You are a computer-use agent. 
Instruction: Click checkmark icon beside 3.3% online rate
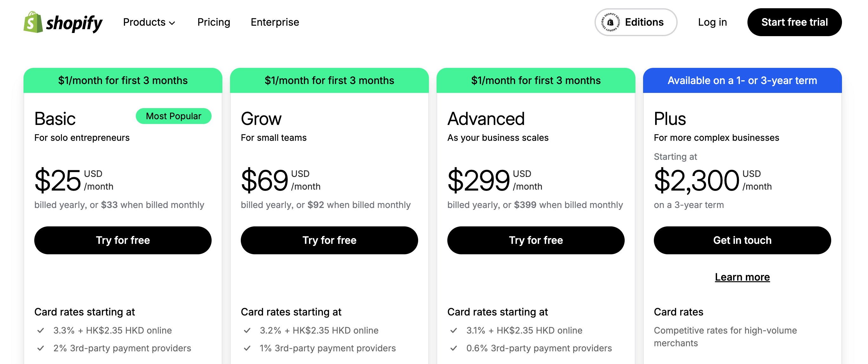pyautogui.click(x=41, y=330)
